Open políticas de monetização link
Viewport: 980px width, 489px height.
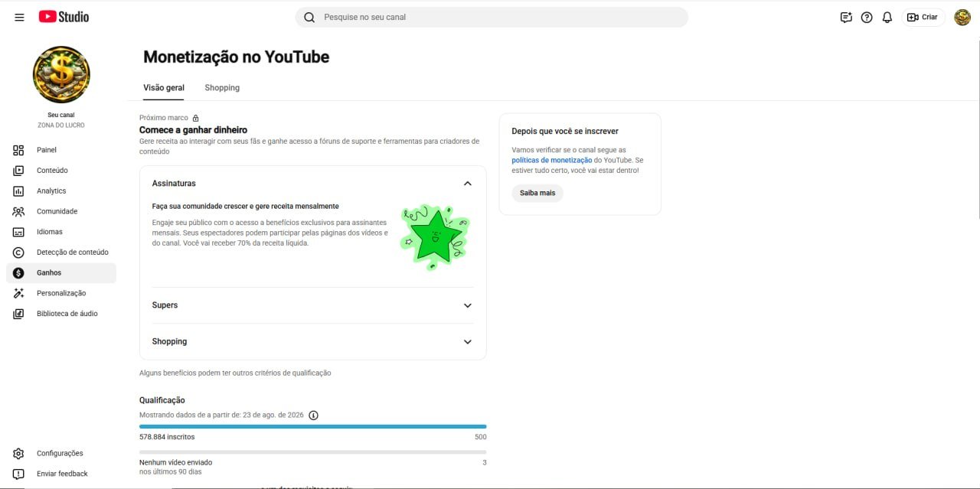[x=551, y=160]
